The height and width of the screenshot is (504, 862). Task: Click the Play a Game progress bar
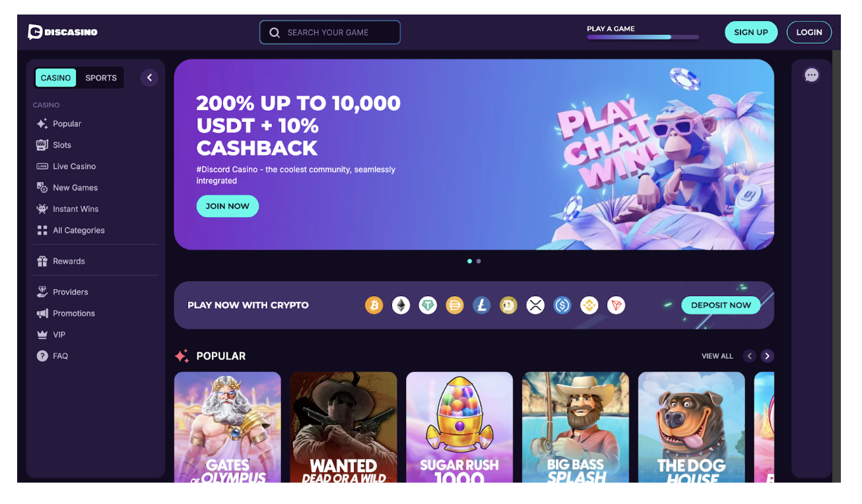(x=643, y=37)
